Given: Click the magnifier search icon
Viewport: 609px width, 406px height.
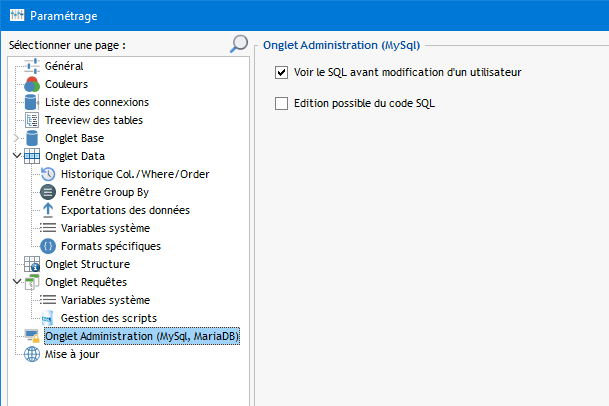Looking at the screenshot, I should coord(239,44).
